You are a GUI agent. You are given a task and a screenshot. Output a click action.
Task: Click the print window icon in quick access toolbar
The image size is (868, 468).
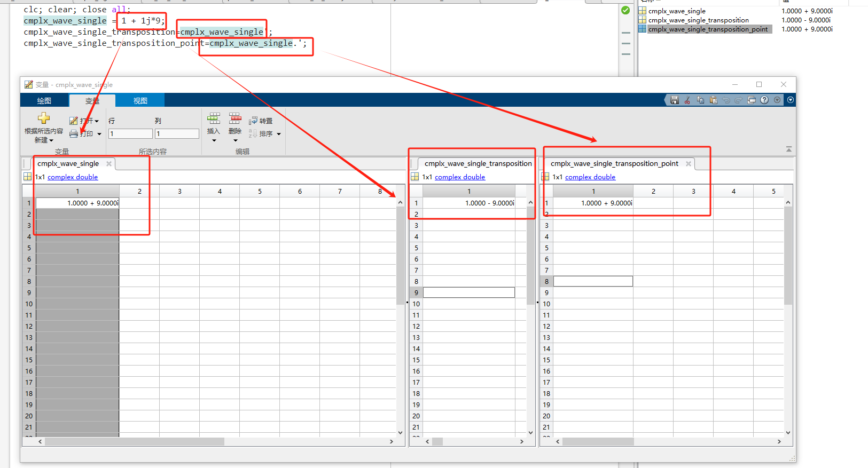pos(752,100)
